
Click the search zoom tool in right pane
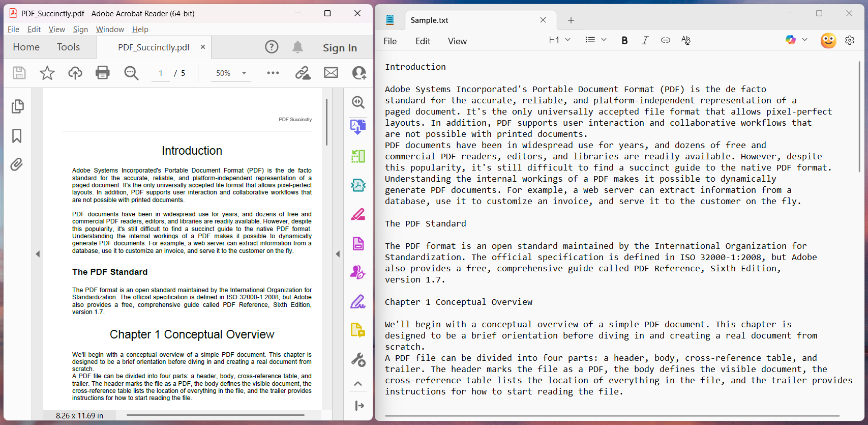358,102
